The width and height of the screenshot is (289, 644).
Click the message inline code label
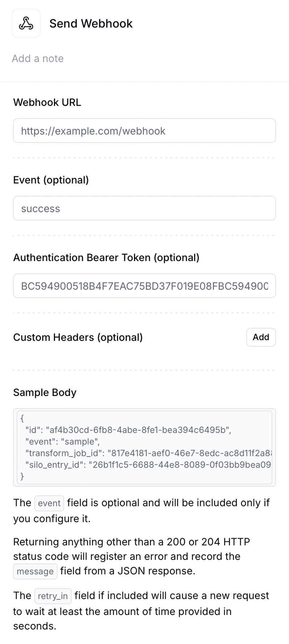click(x=35, y=571)
